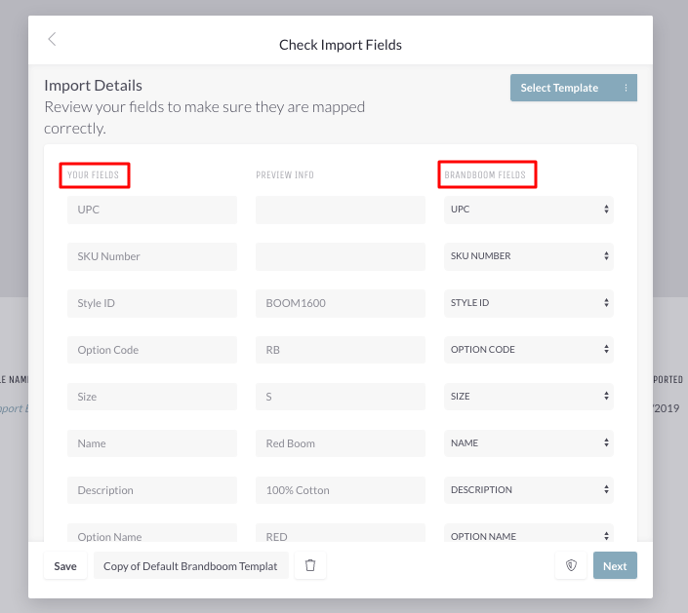Click the Red Boom preview field
This screenshot has height=613, width=688.
point(340,443)
